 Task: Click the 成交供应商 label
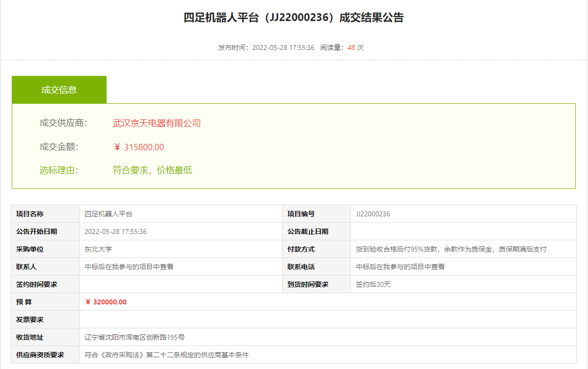(x=63, y=123)
